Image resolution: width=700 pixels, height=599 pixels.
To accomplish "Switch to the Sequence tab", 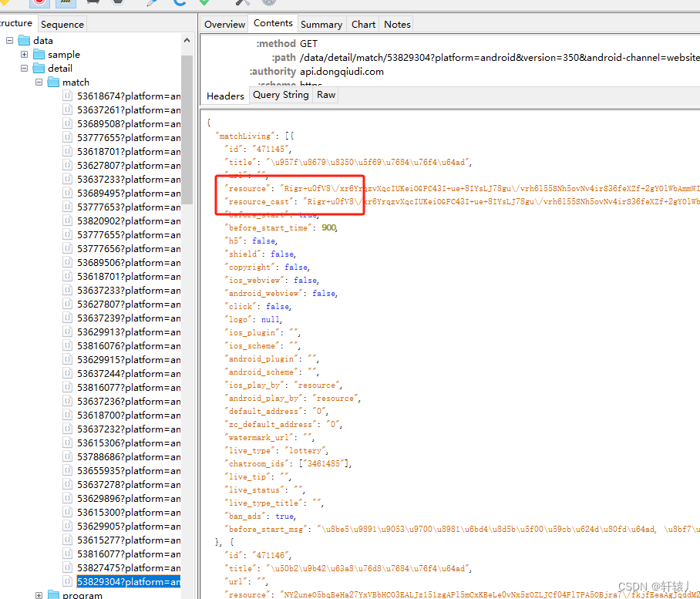I will tap(62, 24).
